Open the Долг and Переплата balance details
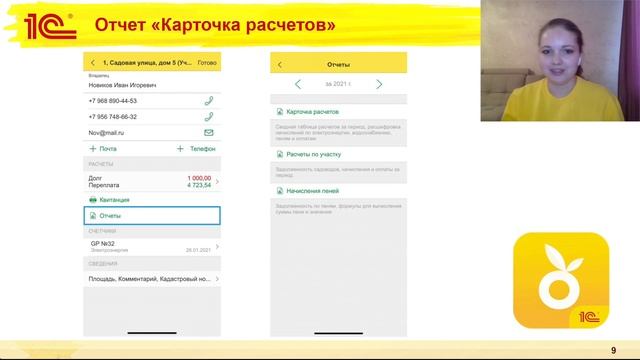The height and width of the screenshot is (360, 640). (x=152, y=182)
